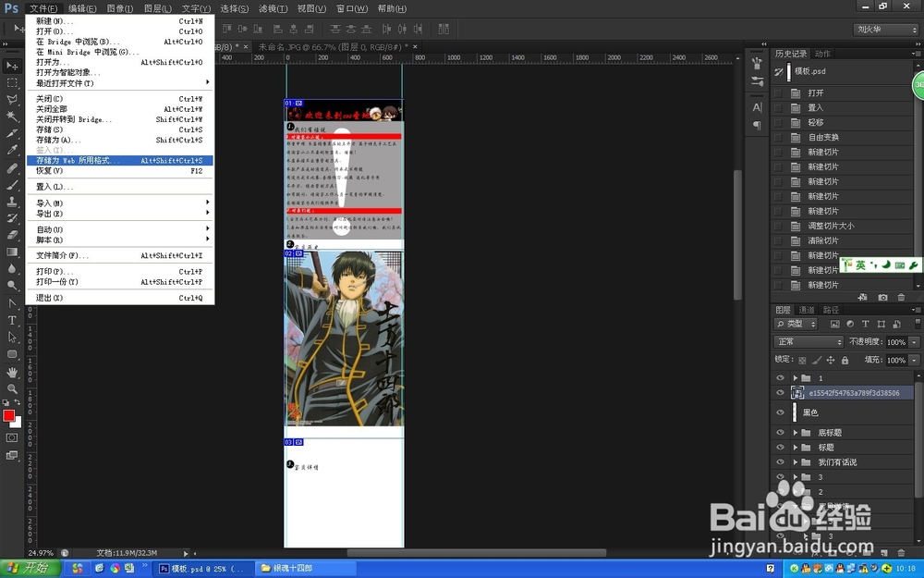Select the Magic Wand tool
The width and height of the screenshot is (924, 578).
click(12, 117)
